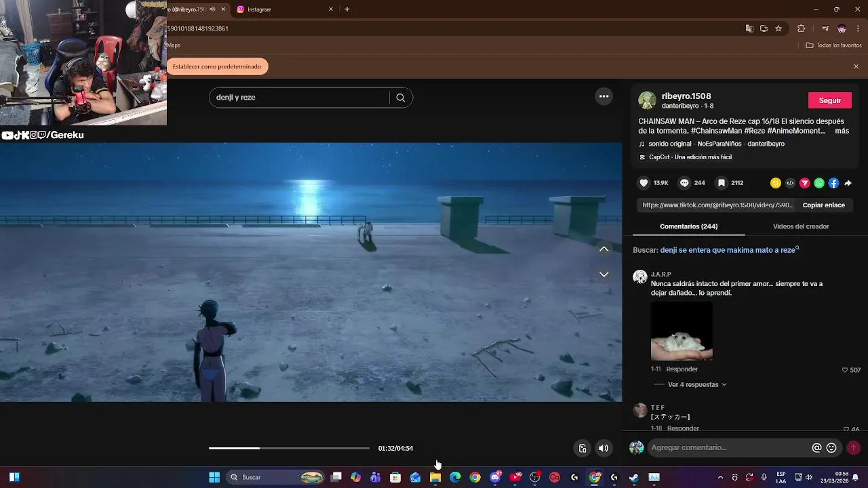Image resolution: width=868 pixels, height=488 pixels.
Task: Insert mention with the @ icon
Action: (816, 448)
